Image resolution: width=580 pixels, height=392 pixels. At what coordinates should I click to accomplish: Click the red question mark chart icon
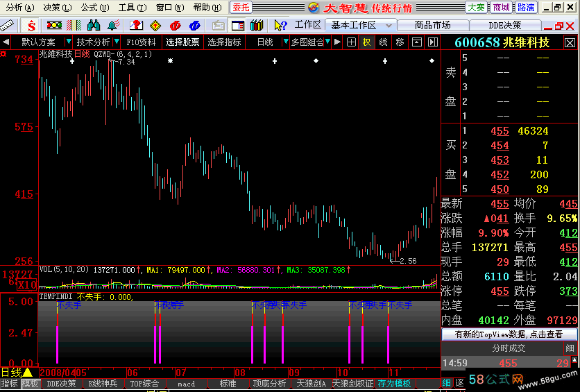click(x=136, y=25)
